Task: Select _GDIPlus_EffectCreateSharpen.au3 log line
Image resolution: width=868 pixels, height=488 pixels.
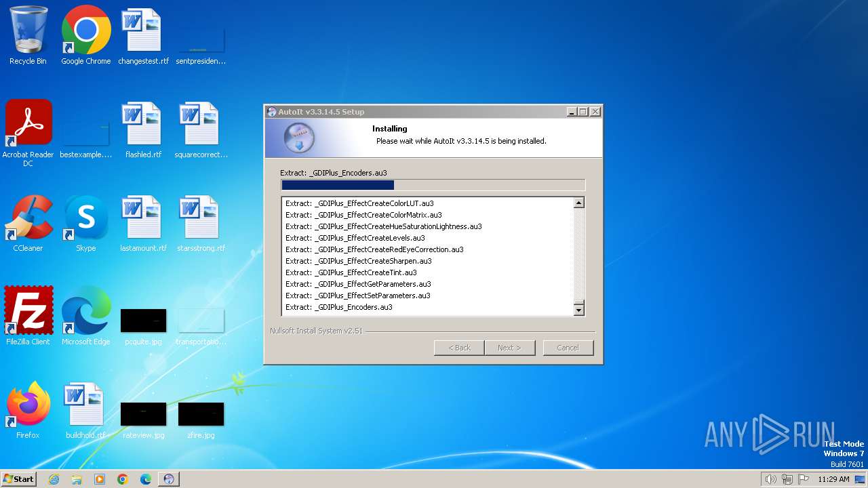Action: (x=359, y=261)
